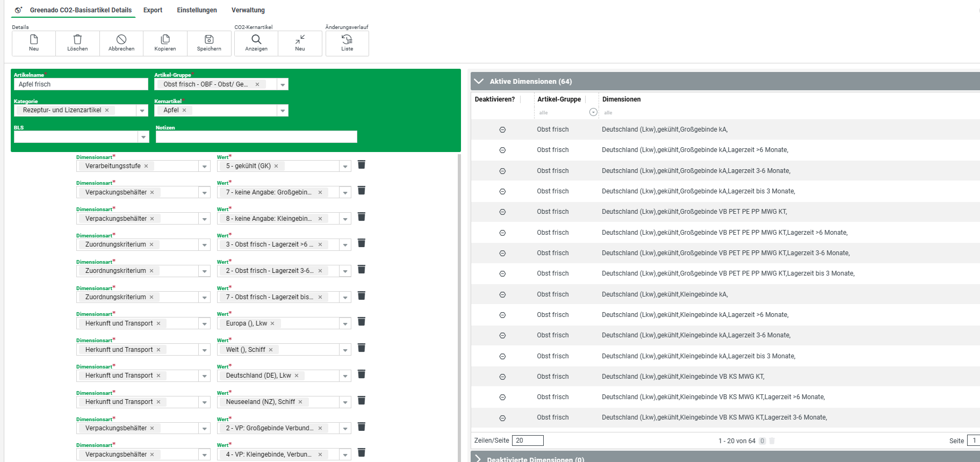The height and width of the screenshot is (462, 980).
Task: Deactivate Kleingebinde kA,Lagerzeit >6 Monate dimension
Action: point(502,315)
